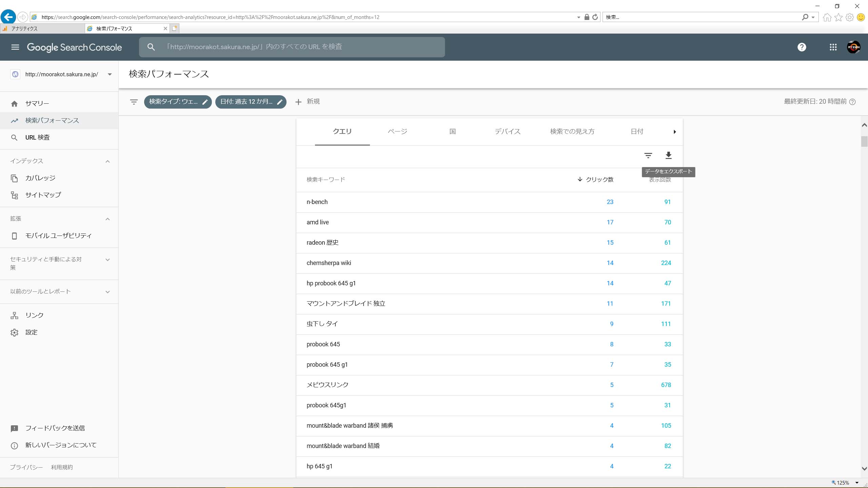Open browser search provider dropdown
The image size is (868, 488).
click(x=813, y=17)
